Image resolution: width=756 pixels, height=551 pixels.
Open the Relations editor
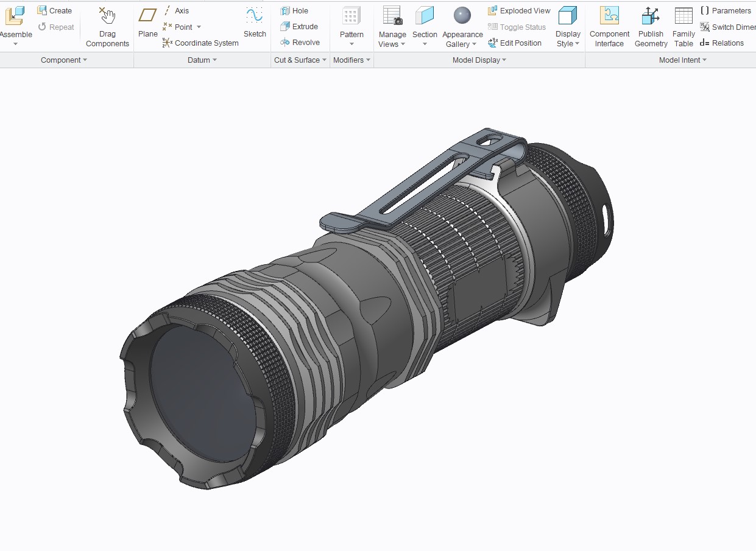[x=722, y=43]
